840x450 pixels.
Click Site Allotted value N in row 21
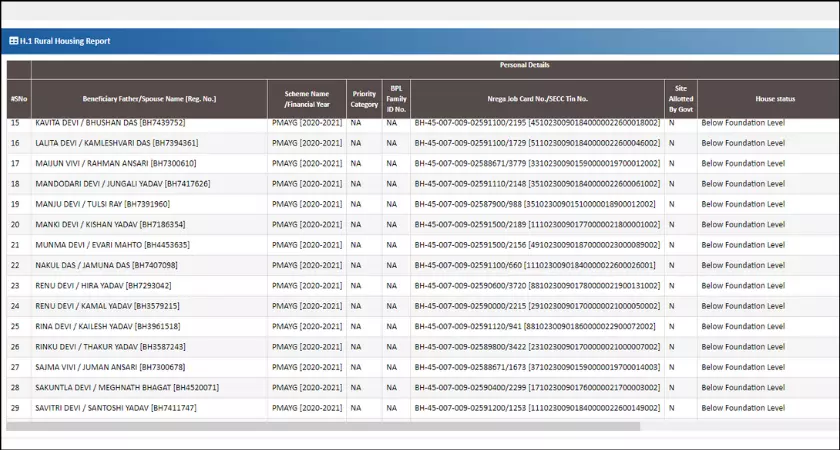point(672,245)
